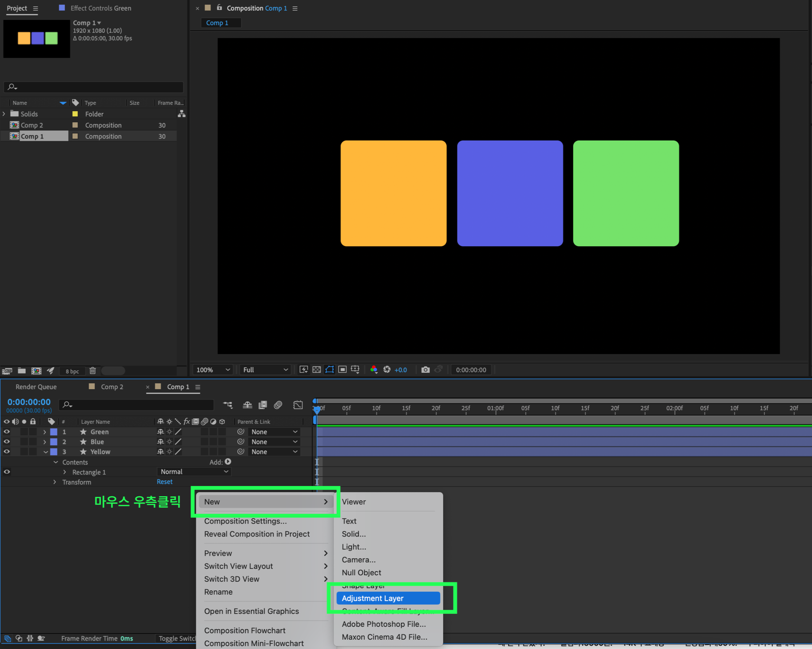This screenshot has width=812, height=649.
Task: Hide the Green layer with eye toggle
Action: 7,432
